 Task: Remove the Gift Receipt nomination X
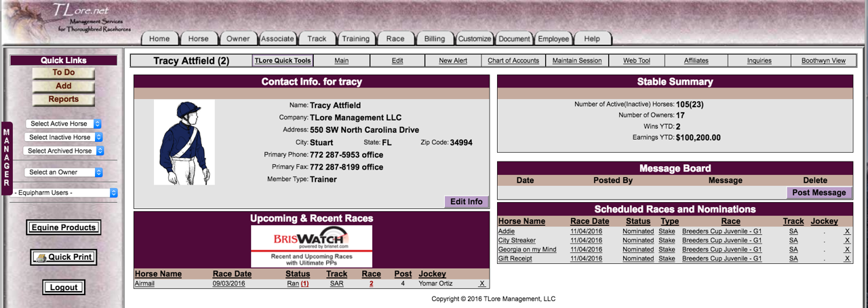tap(846, 258)
